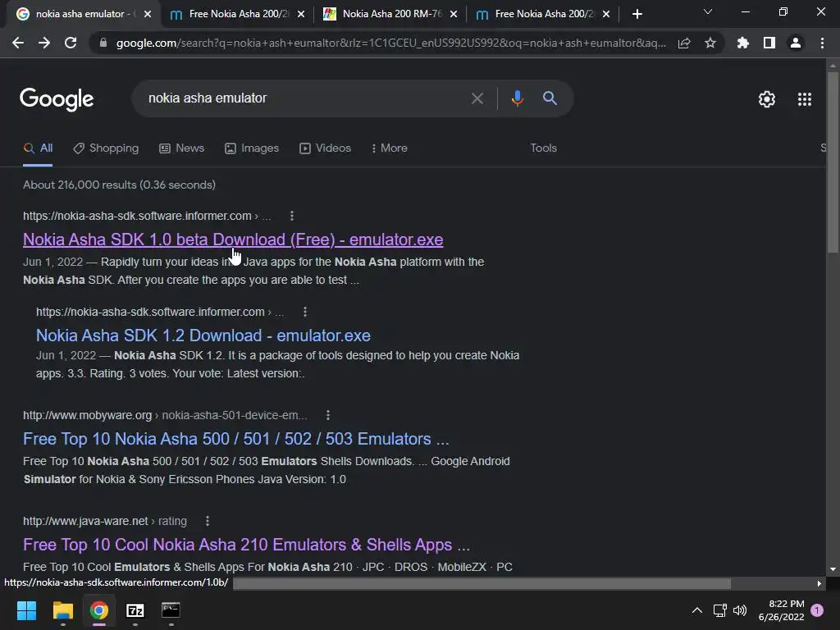840x630 pixels.
Task: Open Chrome's three-dot menu
Action: tap(822, 43)
